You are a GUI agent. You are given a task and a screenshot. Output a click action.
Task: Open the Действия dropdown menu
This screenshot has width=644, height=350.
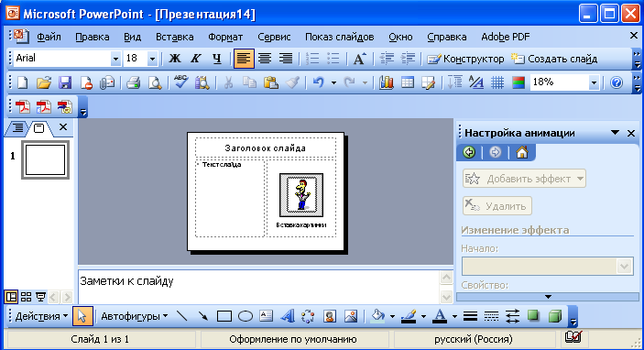[x=41, y=316]
